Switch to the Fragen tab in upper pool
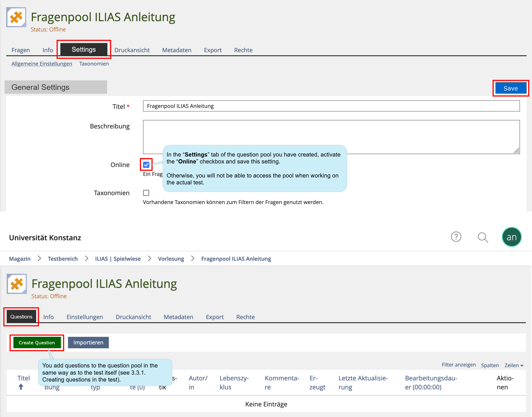The height and width of the screenshot is (417, 532). coord(21,50)
